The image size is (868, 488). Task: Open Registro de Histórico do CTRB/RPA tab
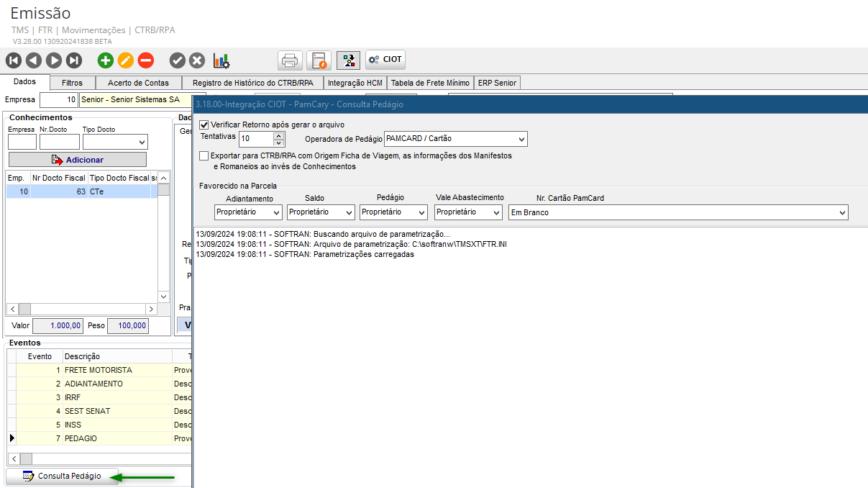pos(253,83)
